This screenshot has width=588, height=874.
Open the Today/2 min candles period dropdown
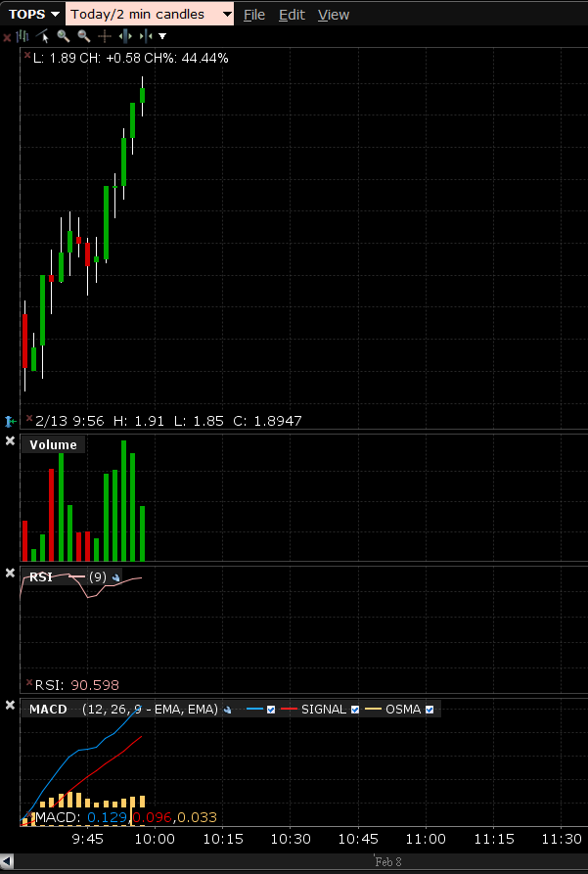[150, 14]
